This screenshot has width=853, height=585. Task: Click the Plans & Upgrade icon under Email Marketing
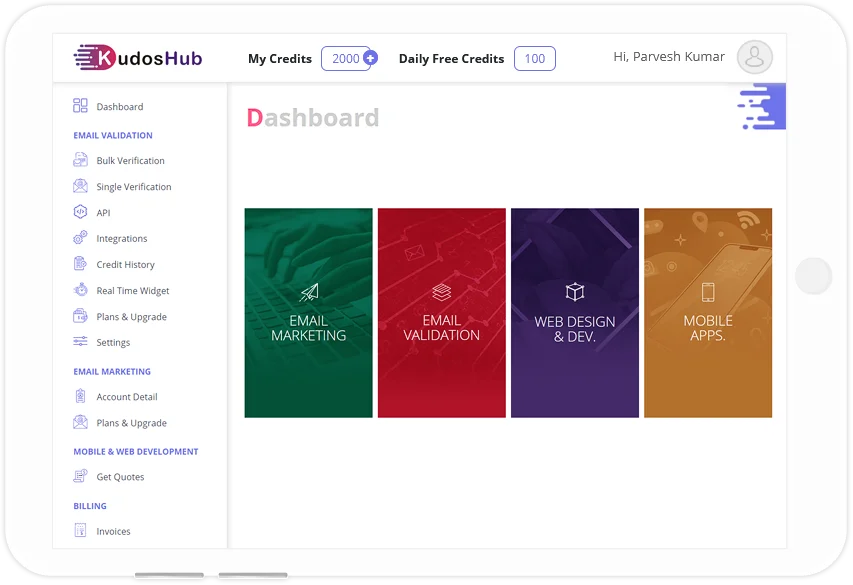pyautogui.click(x=81, y=422)
